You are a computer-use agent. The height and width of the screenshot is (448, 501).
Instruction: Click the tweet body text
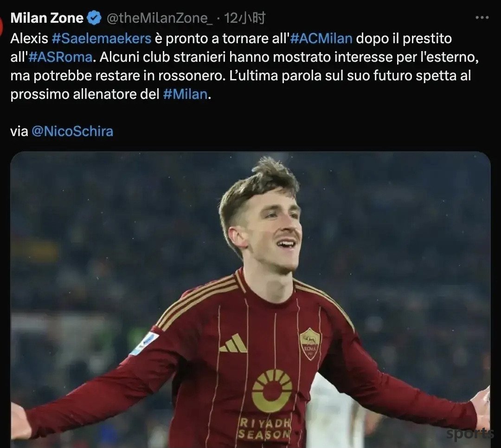click(244, 66)
